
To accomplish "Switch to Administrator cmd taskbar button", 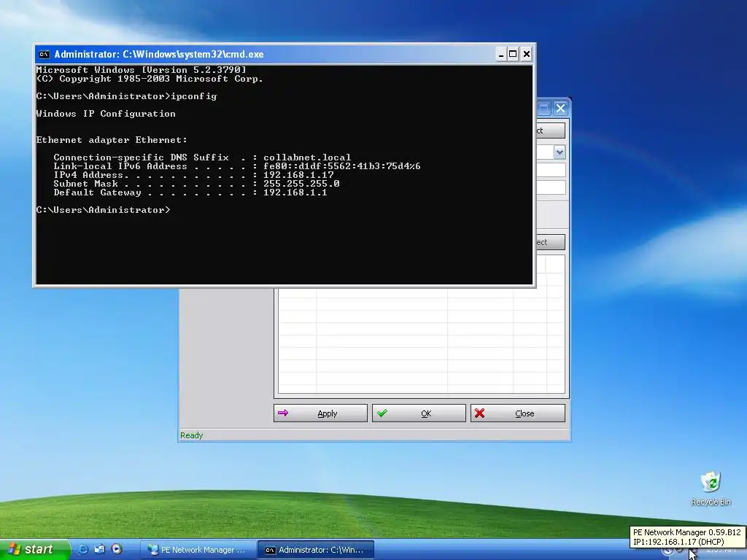I will point(316,550).
